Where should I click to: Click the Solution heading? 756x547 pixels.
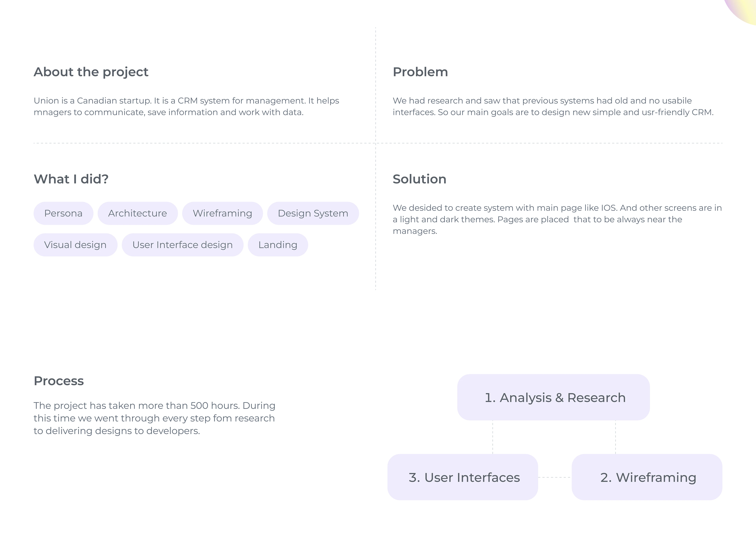click(419, 179)
